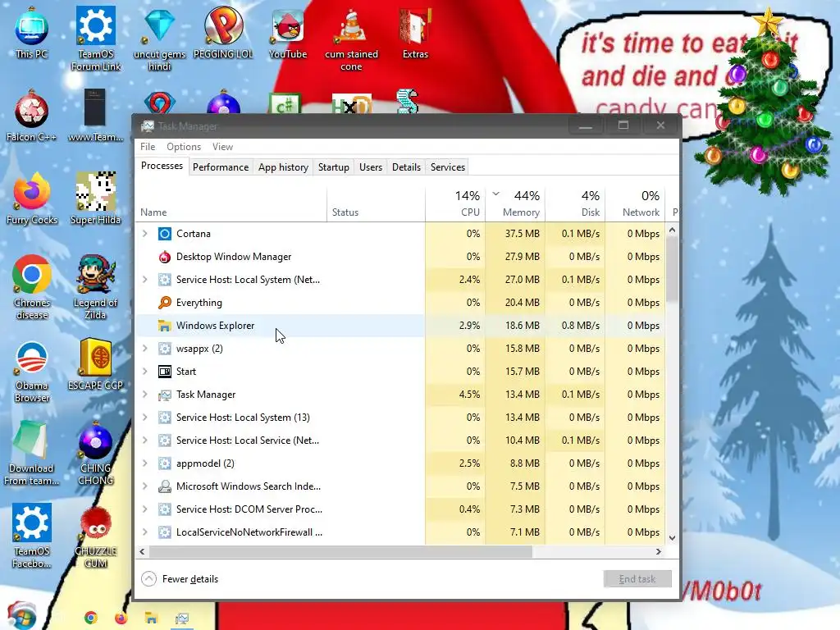Select the appmodel process gear icon
Screen dimensions: 840x630
pos(164,463)
